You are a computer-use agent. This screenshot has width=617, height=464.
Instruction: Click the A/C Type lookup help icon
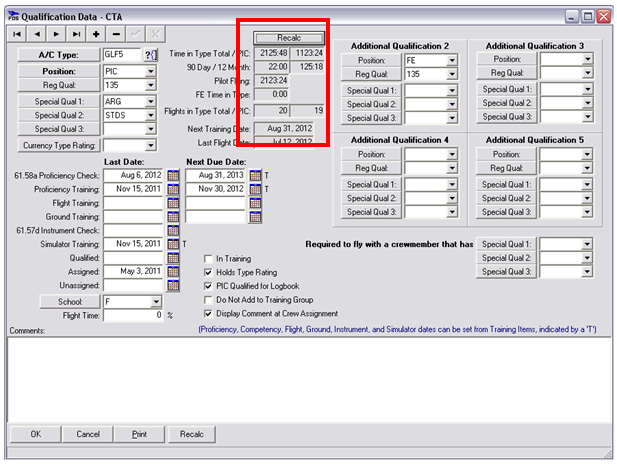151,55
